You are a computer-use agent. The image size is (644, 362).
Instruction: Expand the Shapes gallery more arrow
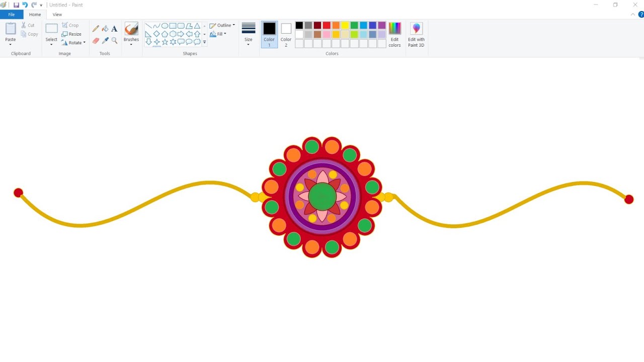(204, 42)
